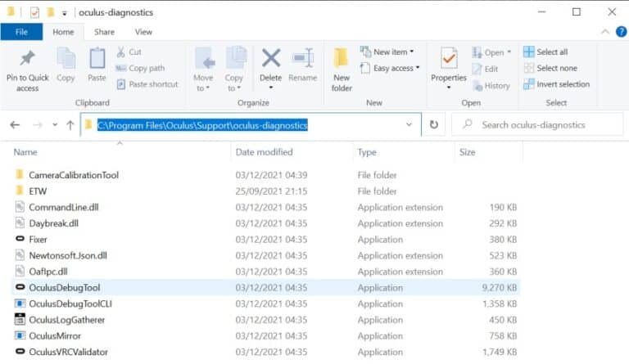
Task: Click OculusMirror's application icon
Action: (20, 335)
